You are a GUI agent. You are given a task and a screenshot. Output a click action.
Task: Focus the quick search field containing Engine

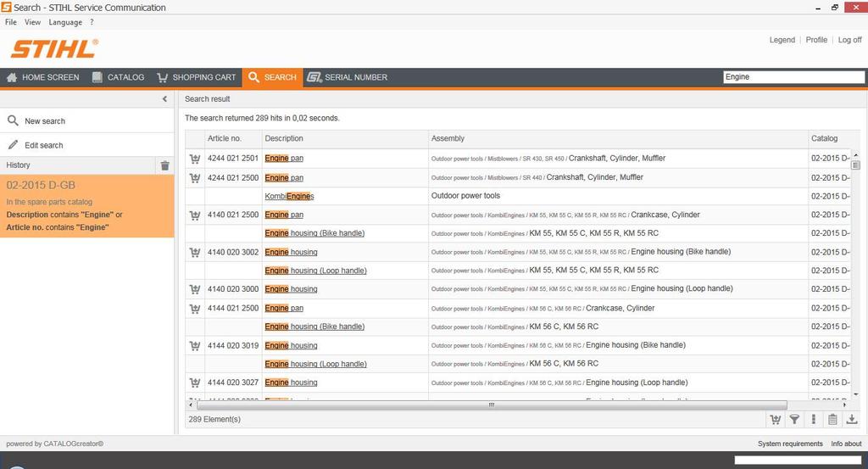point(793,77)
